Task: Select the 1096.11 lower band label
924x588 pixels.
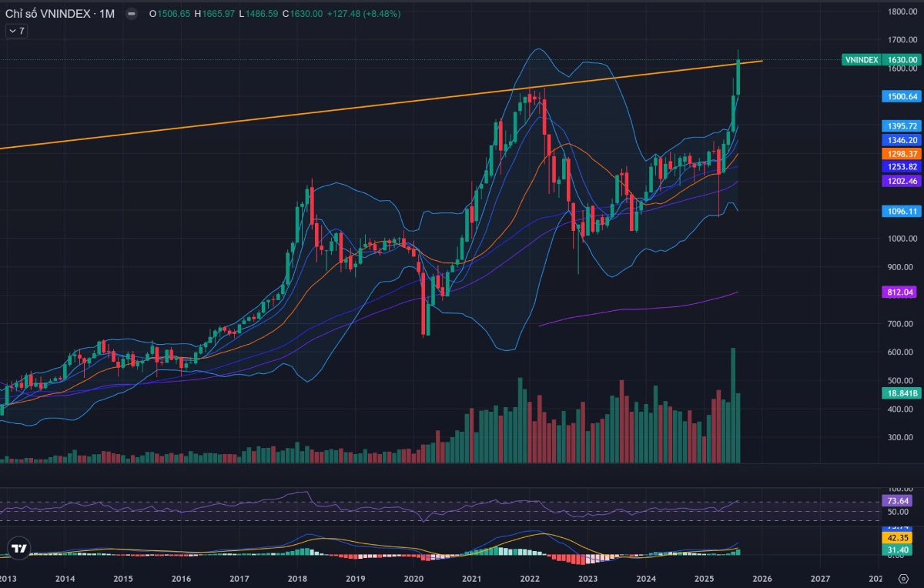Action: (899, 211)
